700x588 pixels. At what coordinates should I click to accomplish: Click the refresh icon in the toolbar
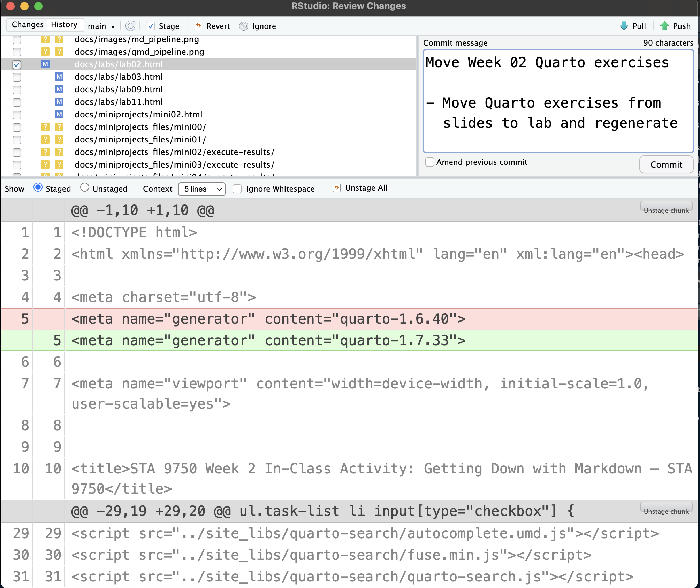[x=130, y=26]
